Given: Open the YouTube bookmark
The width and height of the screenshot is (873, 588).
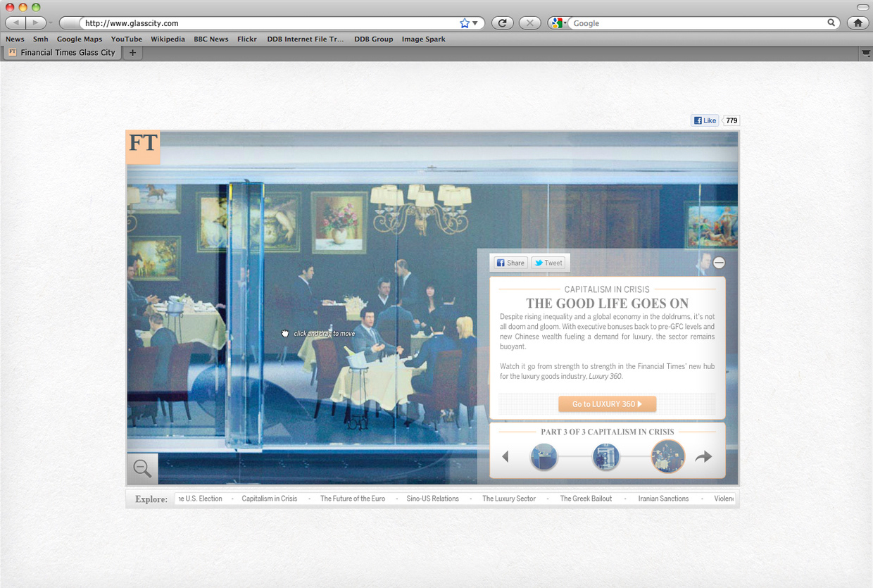Looking at the screenshot, I should (x=127, y=39).
